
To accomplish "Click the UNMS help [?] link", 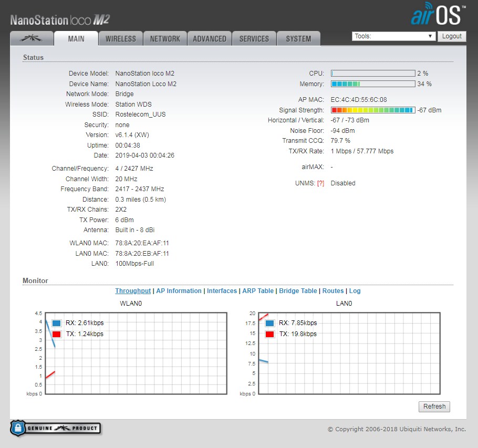I will click(x=320, y=183).
